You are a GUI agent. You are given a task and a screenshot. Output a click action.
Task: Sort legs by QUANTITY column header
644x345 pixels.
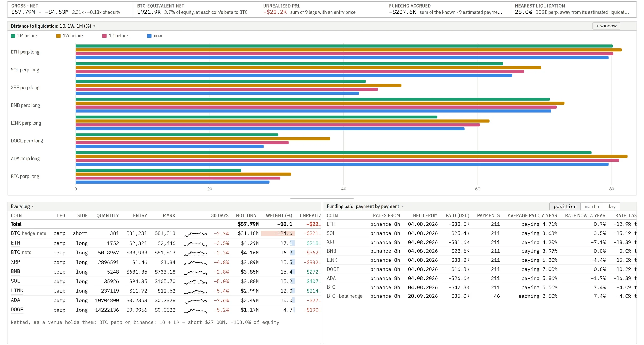tap(108, 215)
